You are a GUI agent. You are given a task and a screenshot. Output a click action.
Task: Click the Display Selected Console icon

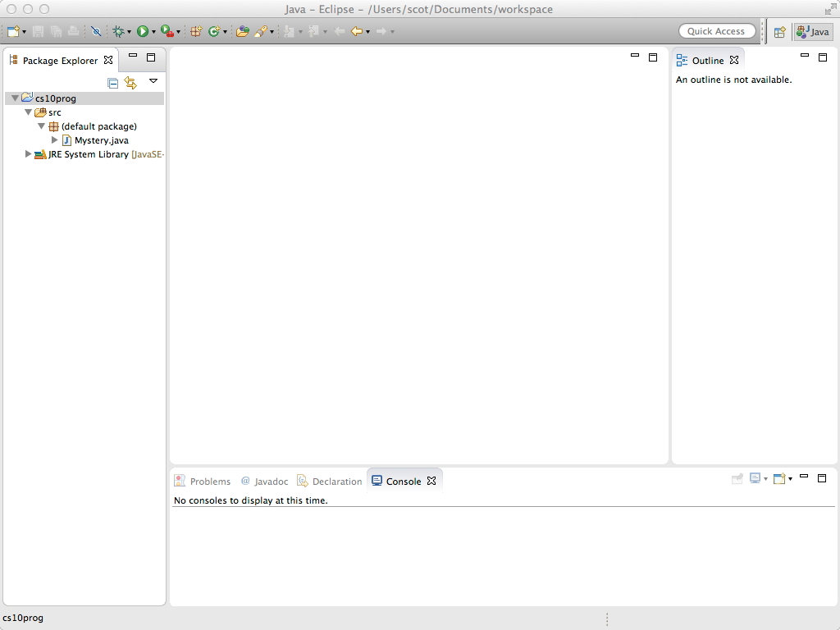[756, 478]
